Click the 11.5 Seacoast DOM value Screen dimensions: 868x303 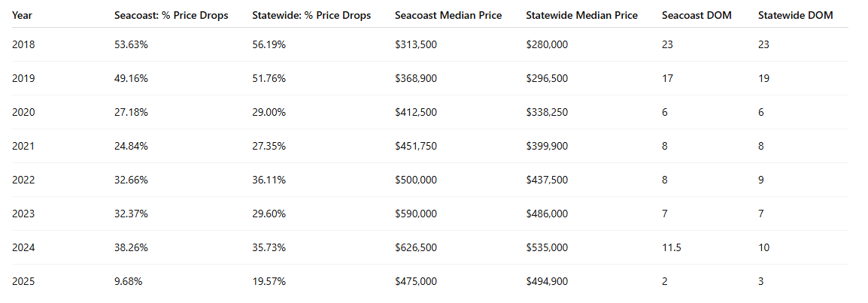pyautogui.click(x=671, y=247)
